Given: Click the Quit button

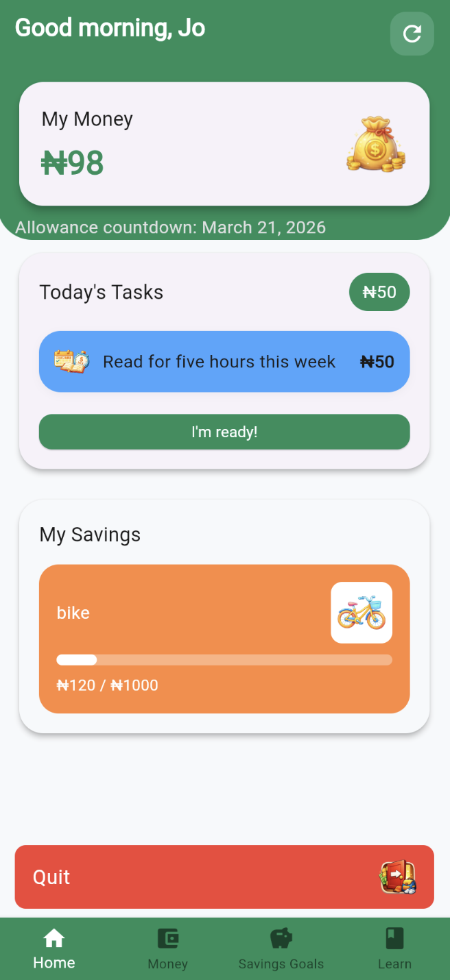Looking at the screenshot, I should click(224, 877).
